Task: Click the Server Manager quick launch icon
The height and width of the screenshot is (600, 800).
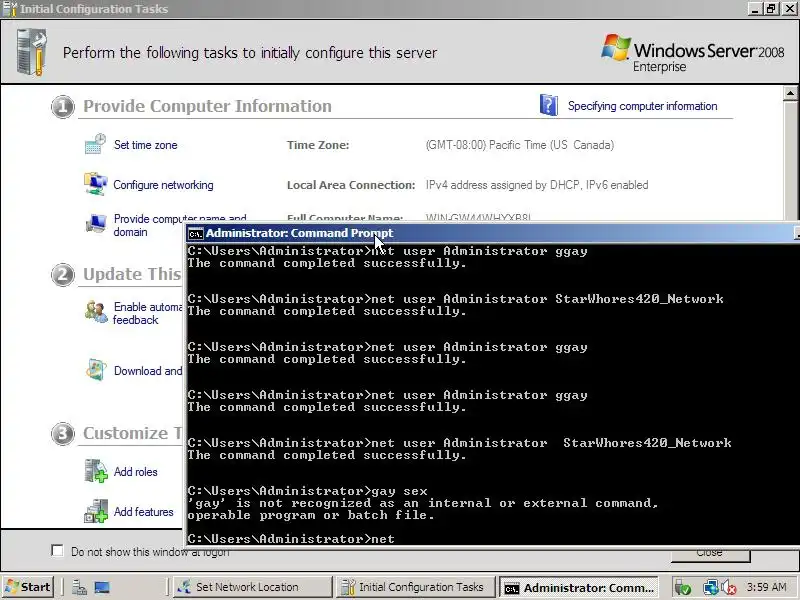Action: [79, 587]
